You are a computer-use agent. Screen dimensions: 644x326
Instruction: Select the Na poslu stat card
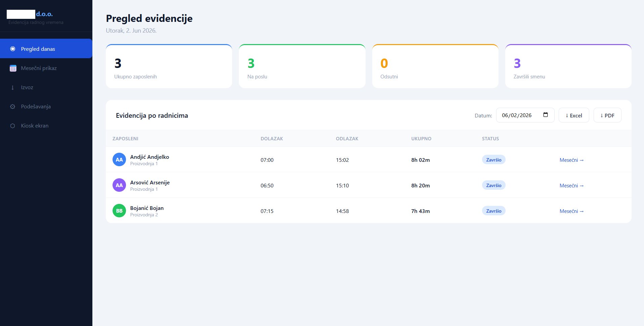(x=302, y=66)
